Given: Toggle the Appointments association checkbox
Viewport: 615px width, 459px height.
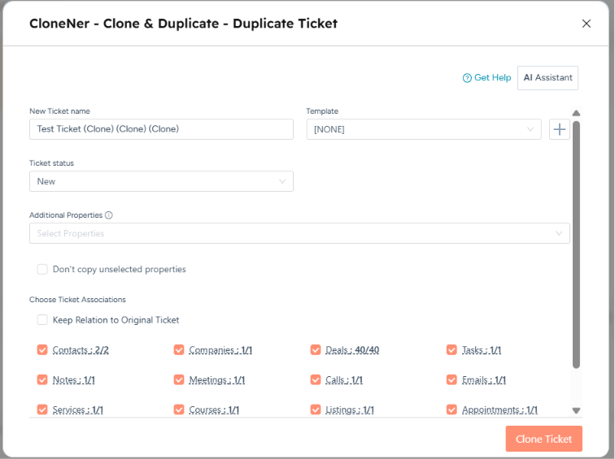Looking at the screenshot, I should 451,410.
